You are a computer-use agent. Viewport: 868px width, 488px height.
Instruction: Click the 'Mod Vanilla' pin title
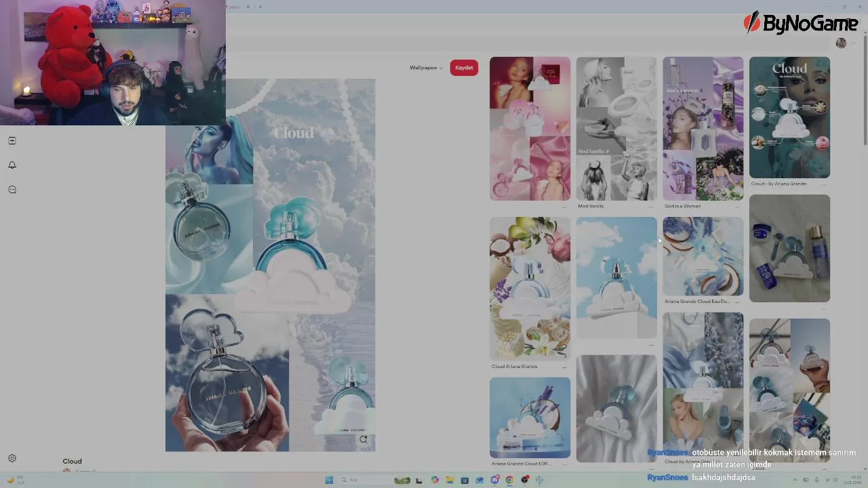pos(591,206)
